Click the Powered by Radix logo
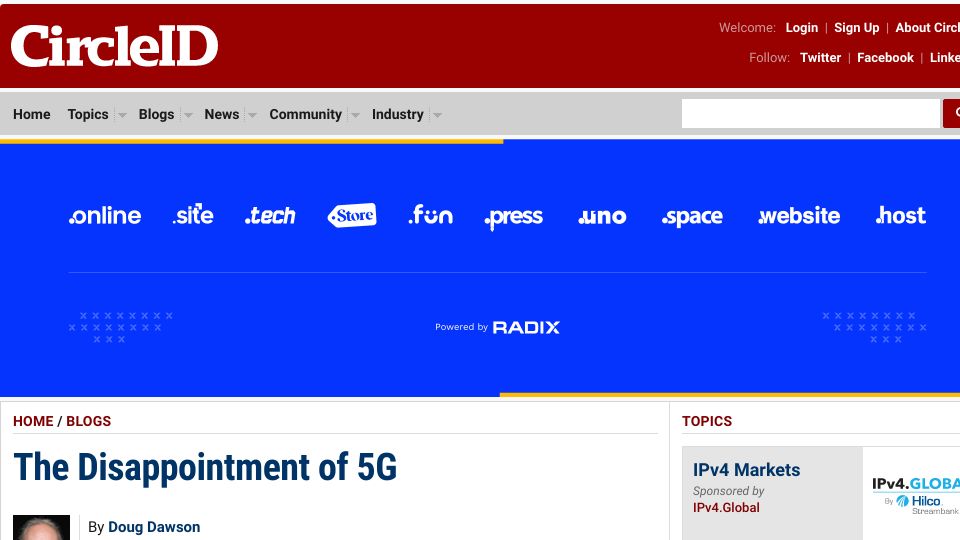 point(497,328)
